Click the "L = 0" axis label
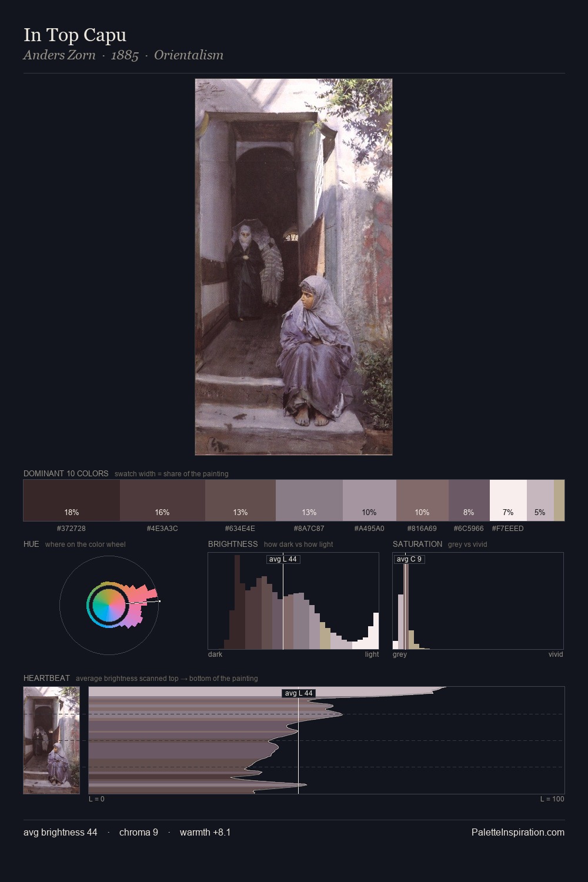The width and height of the screenshot is (588, 882). (x=96, y=799)
